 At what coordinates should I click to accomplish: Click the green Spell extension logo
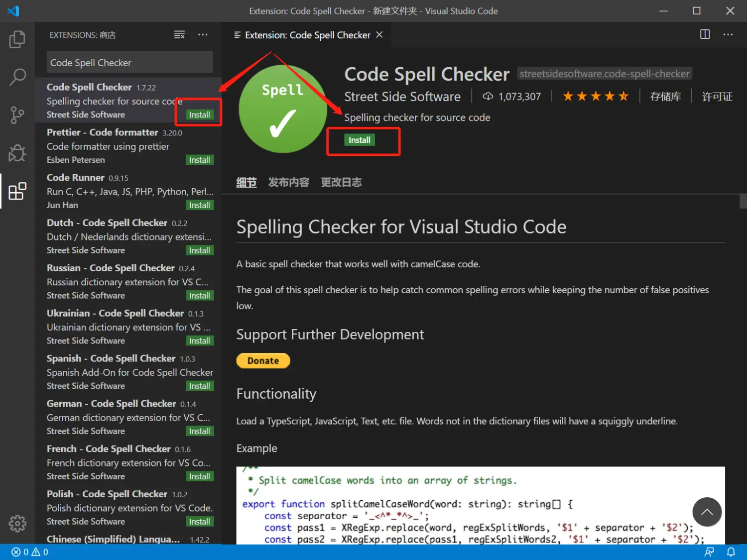(283, 109)
